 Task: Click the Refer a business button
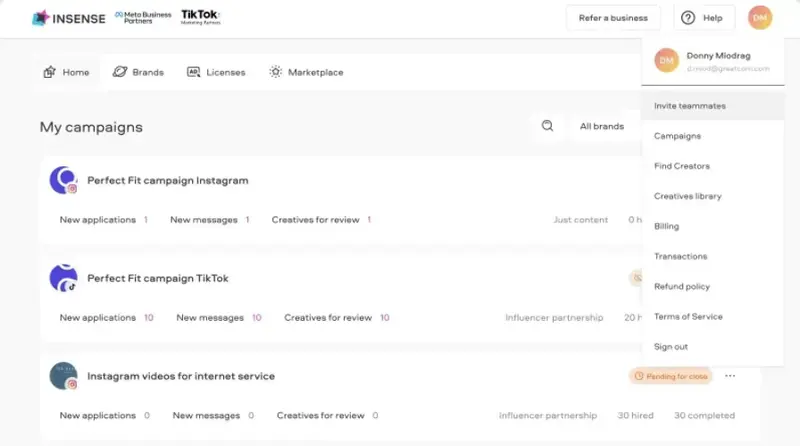pos(612,18)
